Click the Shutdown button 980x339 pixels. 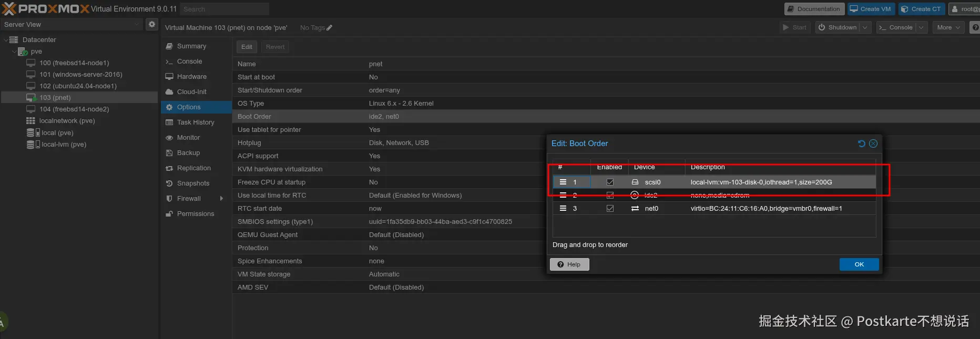coord(838,27)
